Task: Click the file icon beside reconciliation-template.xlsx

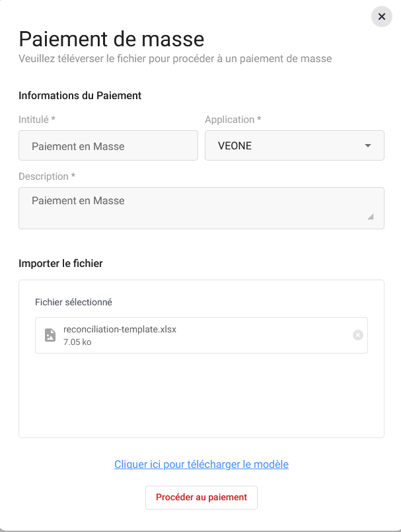Action: coord(50,335)
